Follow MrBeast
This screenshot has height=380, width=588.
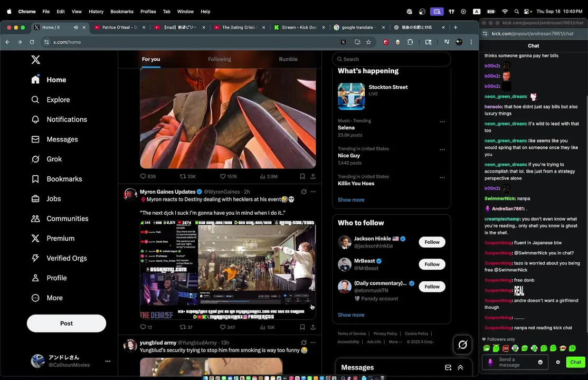432,264
